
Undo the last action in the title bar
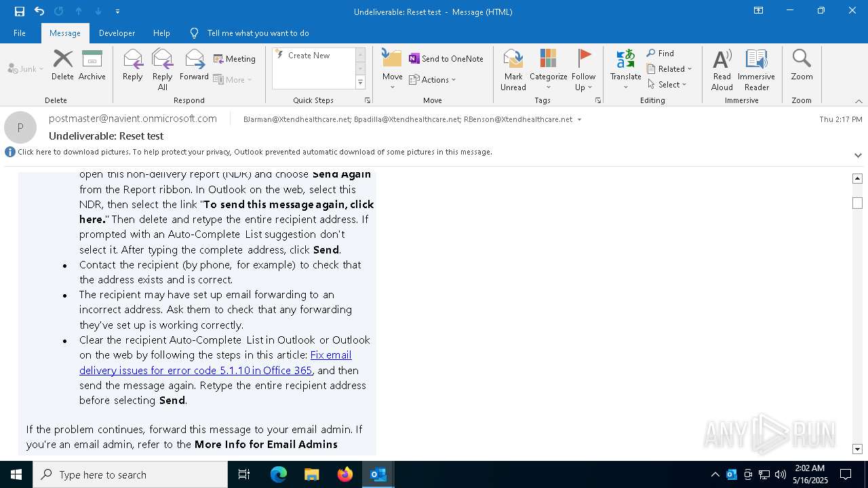(39, 12)
